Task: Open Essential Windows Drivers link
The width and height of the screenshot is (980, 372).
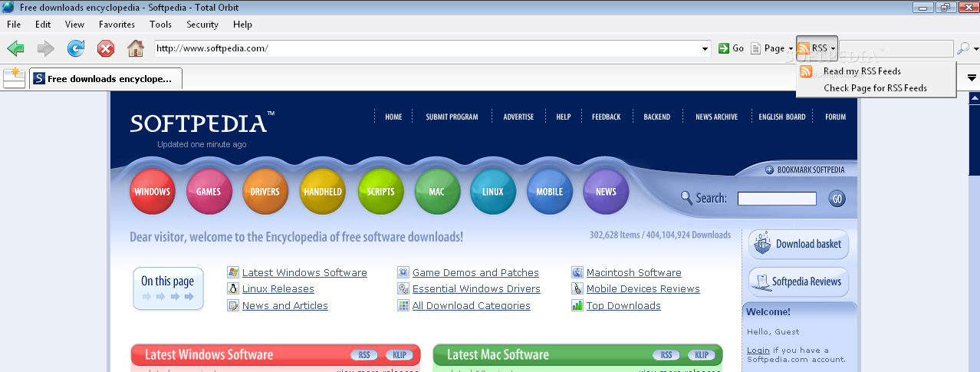Action: 476,289
